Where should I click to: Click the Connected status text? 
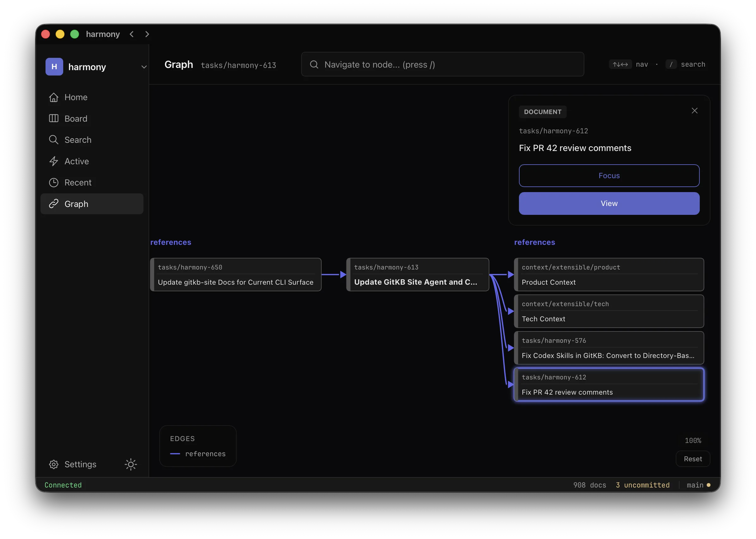point(63,485)
